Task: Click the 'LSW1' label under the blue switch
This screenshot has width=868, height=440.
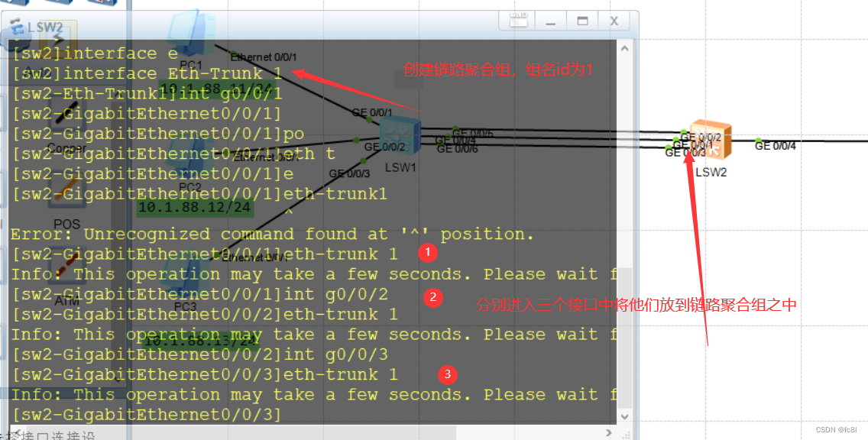Action: point(400,167)
